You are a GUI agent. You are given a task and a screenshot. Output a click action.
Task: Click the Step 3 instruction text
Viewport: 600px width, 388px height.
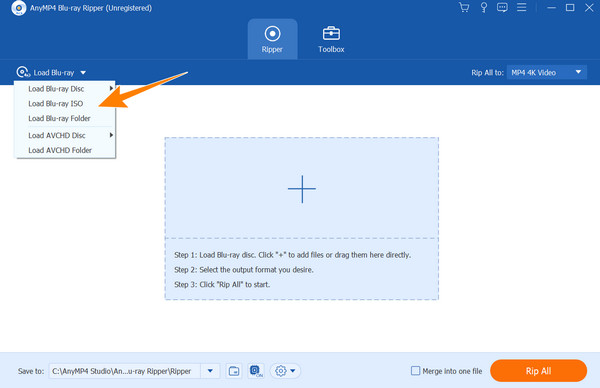coord(222,285)
